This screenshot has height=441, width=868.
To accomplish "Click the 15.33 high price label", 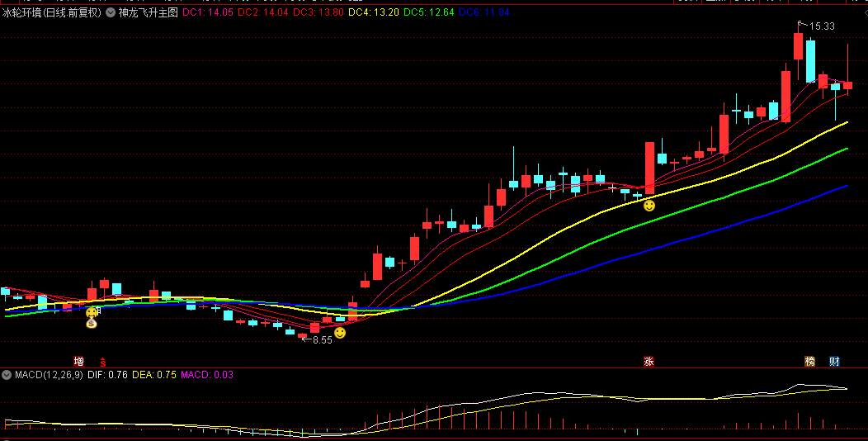I will [822, 26].
